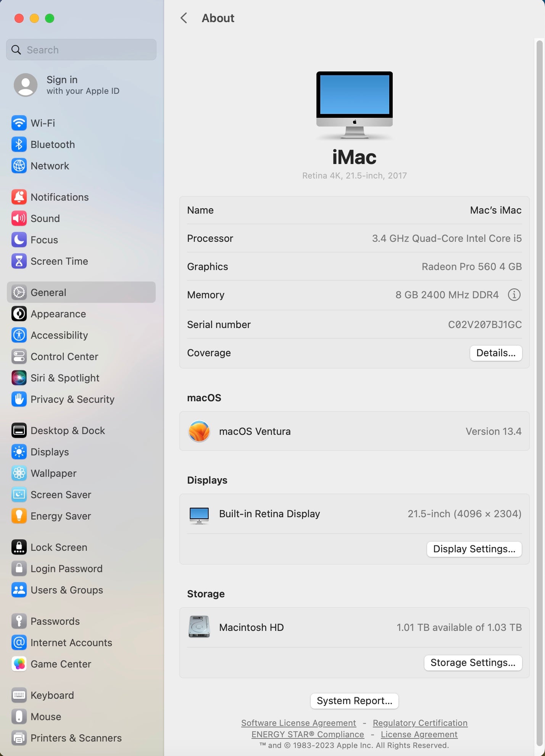
Task: Click 8 GB 2400 MHz DDR4 text
Action: click(x=447, y=295)
